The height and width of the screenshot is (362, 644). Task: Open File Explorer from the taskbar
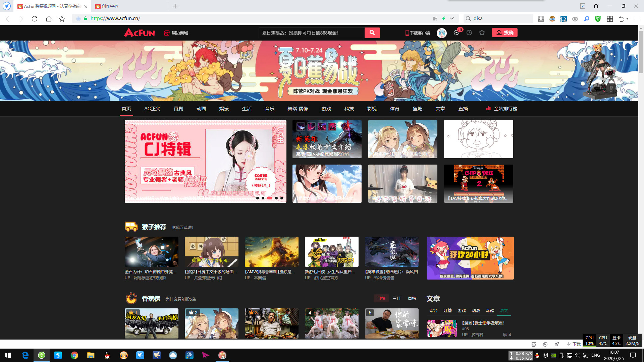91,355
